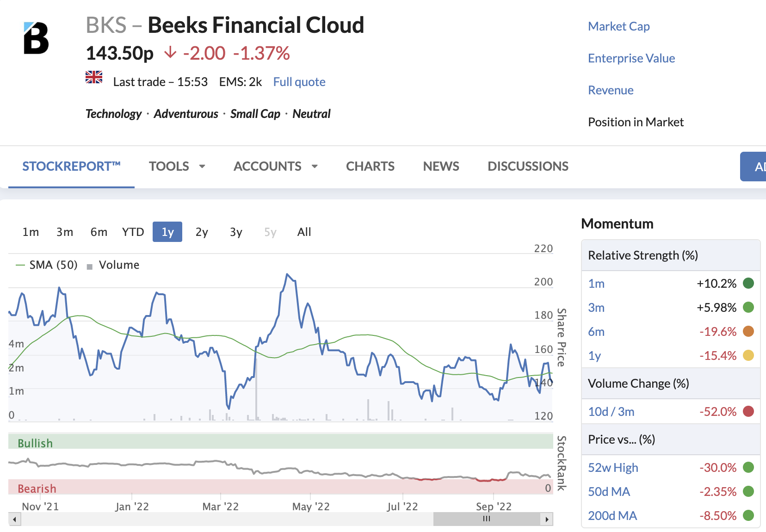Click the orange dot beside 6m relative strength
This screenshot has width=766, height=532.
748,331
